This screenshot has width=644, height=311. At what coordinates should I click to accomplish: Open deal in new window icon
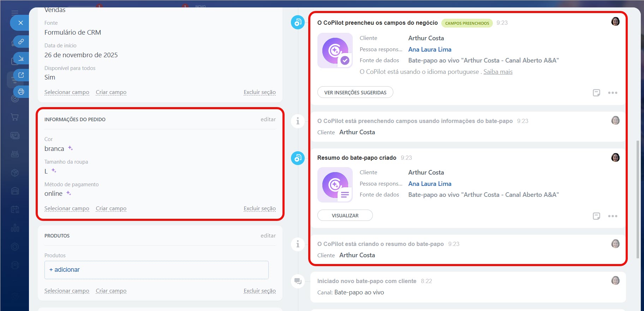coord(21,75)
